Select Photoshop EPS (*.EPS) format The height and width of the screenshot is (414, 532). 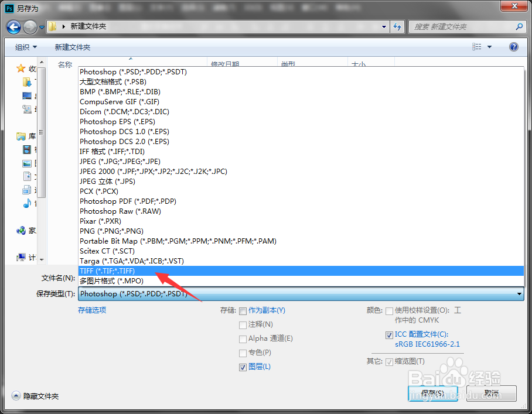(x=301, y=122)
